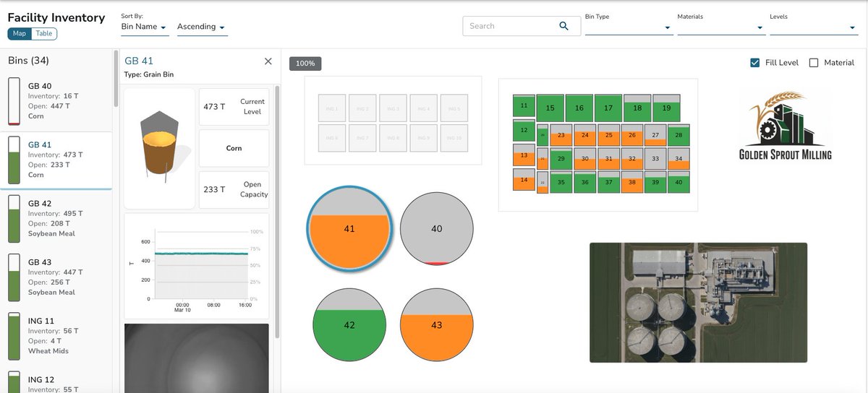Screen dimensions: 868x393
Task: Open the Ascending order dropdown
Action: click(201, 27)
